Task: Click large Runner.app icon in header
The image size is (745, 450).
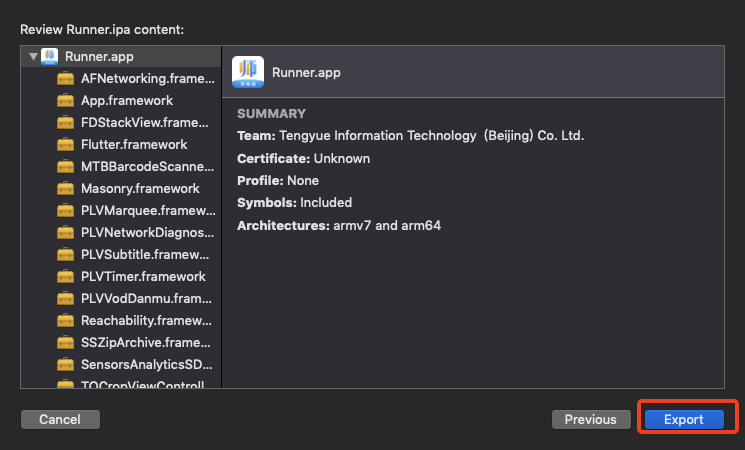Action: click(x=248, y=72)
